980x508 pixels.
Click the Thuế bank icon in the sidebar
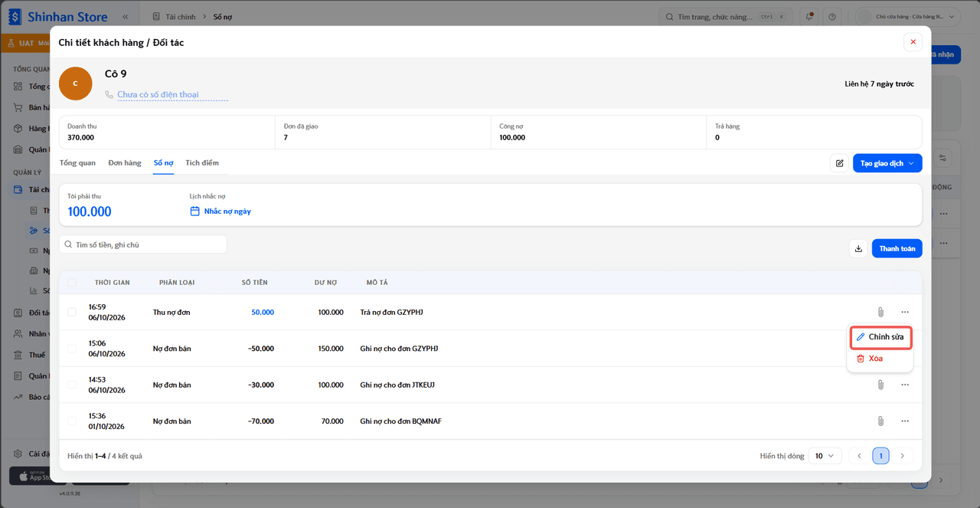pos(18,355)
